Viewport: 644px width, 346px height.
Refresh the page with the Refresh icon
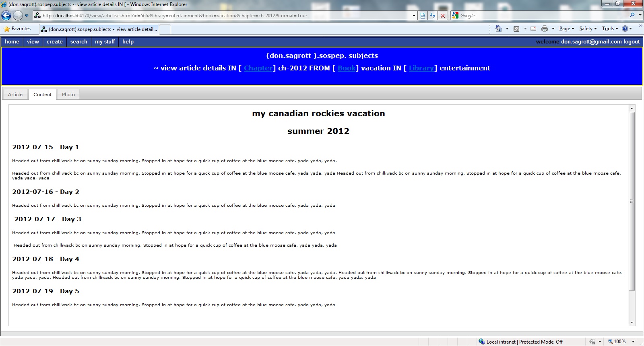point(433,16)
